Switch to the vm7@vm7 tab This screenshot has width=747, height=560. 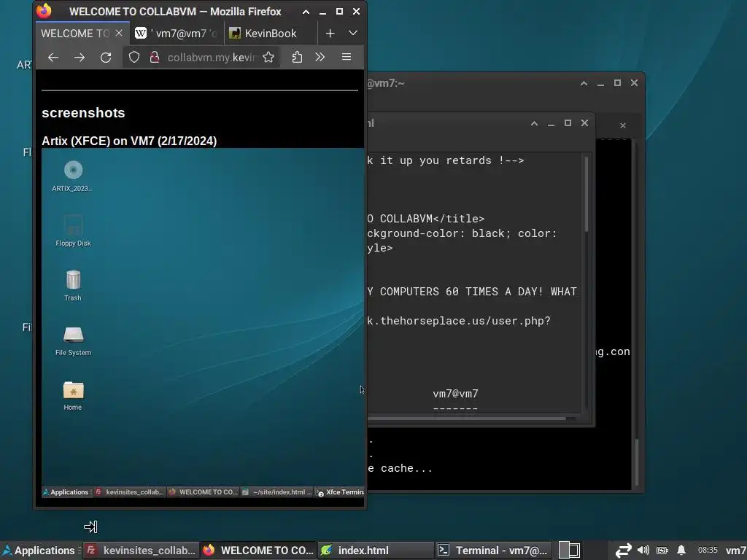(177, 34)
